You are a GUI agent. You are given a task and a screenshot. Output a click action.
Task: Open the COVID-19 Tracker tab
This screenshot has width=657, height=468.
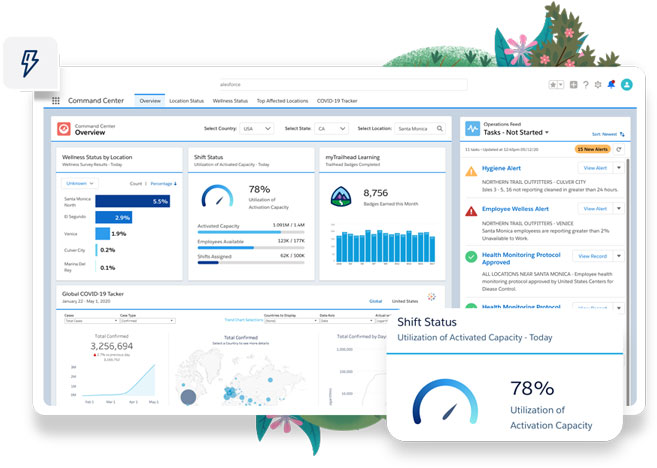(339, 101)
